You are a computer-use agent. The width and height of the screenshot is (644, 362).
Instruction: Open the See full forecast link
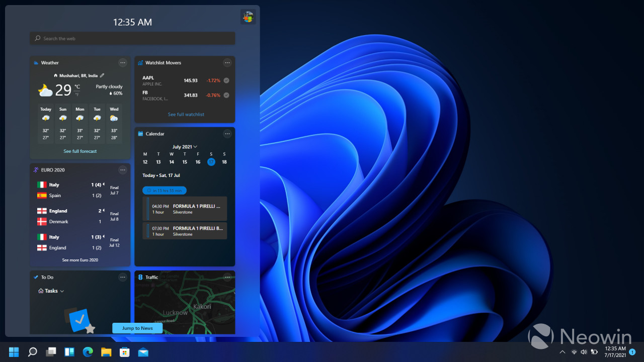[x=80, y=151]
